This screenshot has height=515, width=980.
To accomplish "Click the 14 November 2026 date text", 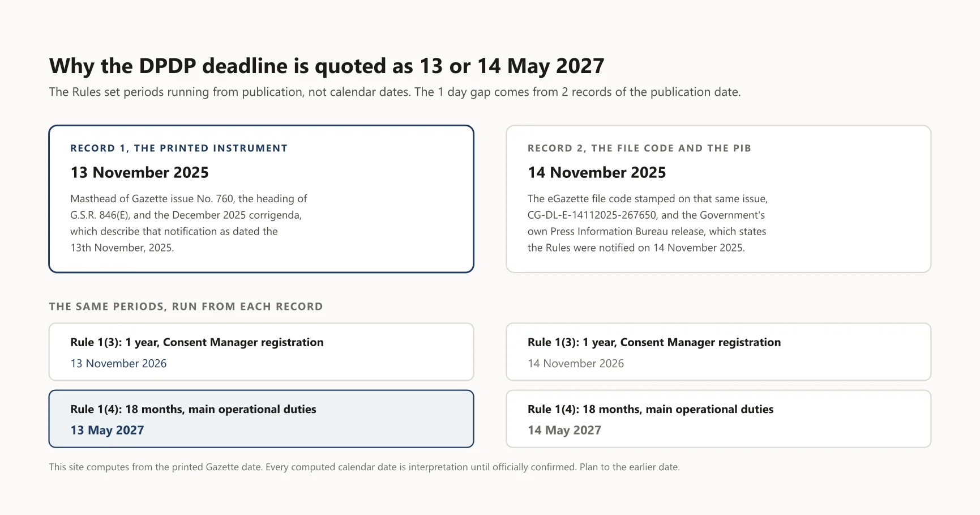I will tap(576, 363).
